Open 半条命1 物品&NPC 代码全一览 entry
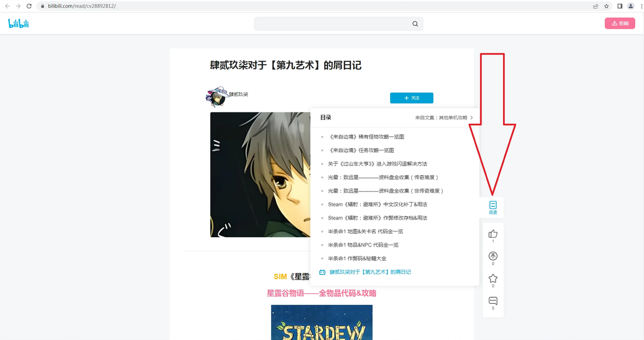Screen dimensions: 644x340 pyautogui.click(x=363, y=245)
